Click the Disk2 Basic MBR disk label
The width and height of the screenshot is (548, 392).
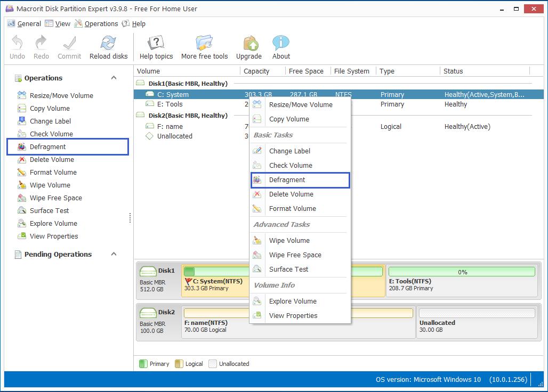coord(158,322)
